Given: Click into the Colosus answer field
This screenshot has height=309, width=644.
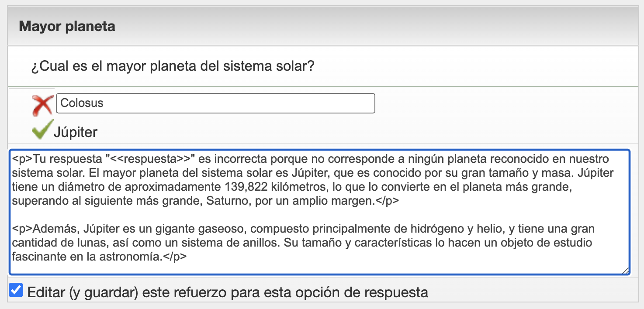Looking at the screenshot, I should tap(215, 103).
